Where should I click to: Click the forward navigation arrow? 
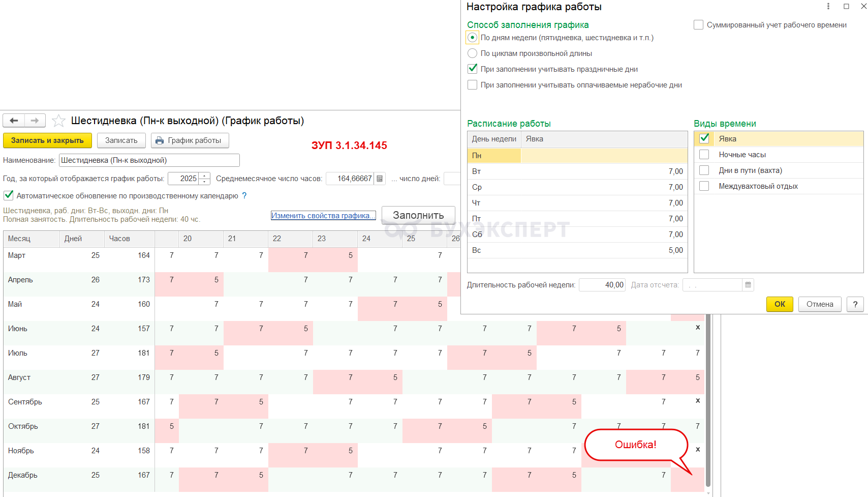(35, 121)
